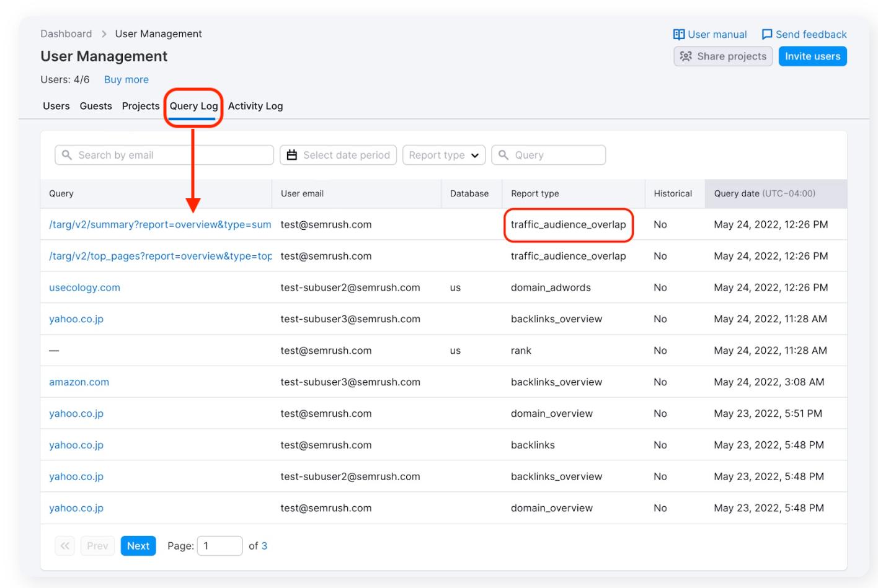Open the Query Log tab's Report type chevron
The height and width of the screenshot is (588, 878).
click(476, 155)
